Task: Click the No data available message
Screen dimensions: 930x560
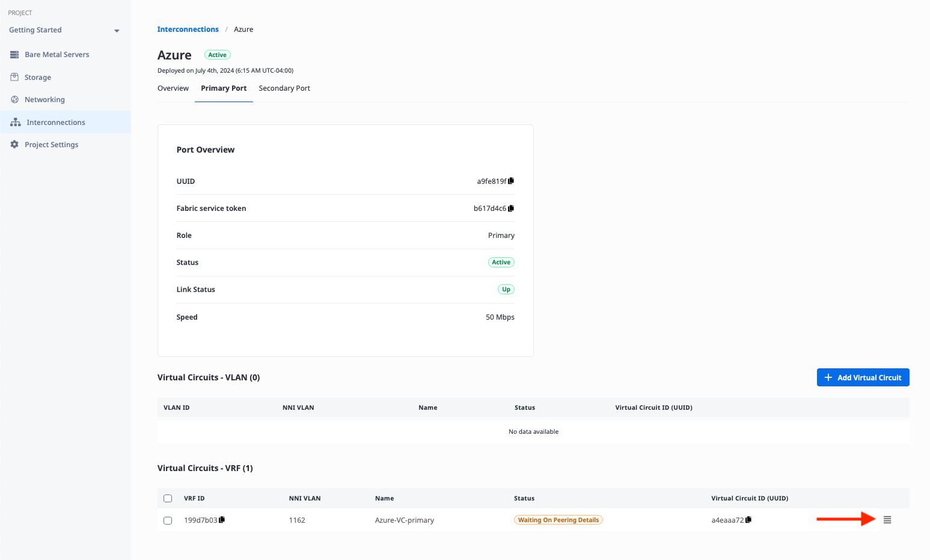Action: 534,431
